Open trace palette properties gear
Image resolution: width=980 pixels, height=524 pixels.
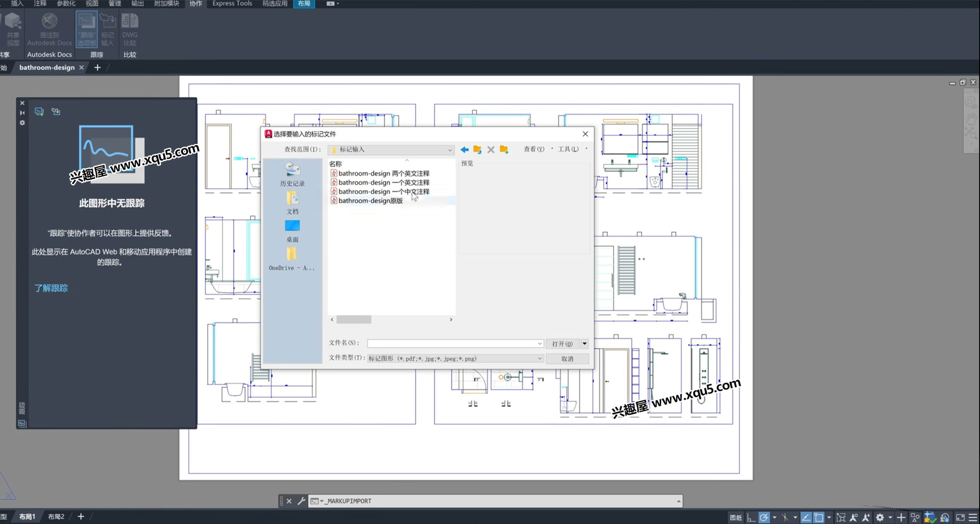point(22,123)
